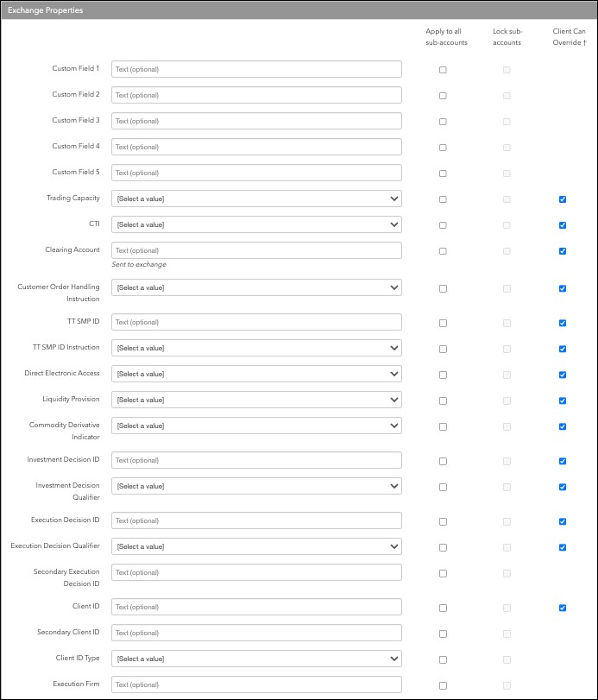This screenshot has width=598, height=700.
Task: Expand the Liquidity Provision dropdown
Action: (256, 400)
